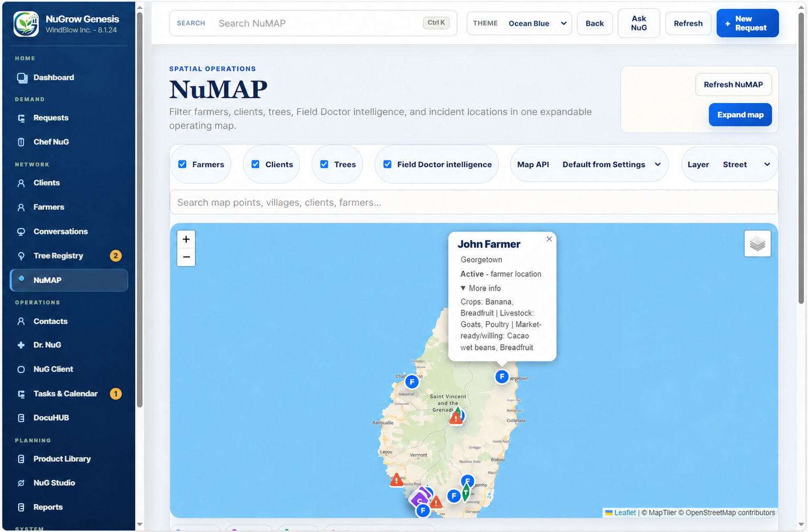Zoom out on the map

(x=186, y=257)
